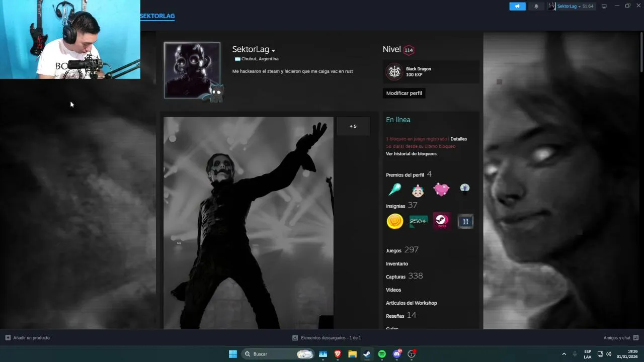This screenshot has width=644, height=362.
Task: Click the En línea status text
Action: pyautogui.click(x=398, y=120)
